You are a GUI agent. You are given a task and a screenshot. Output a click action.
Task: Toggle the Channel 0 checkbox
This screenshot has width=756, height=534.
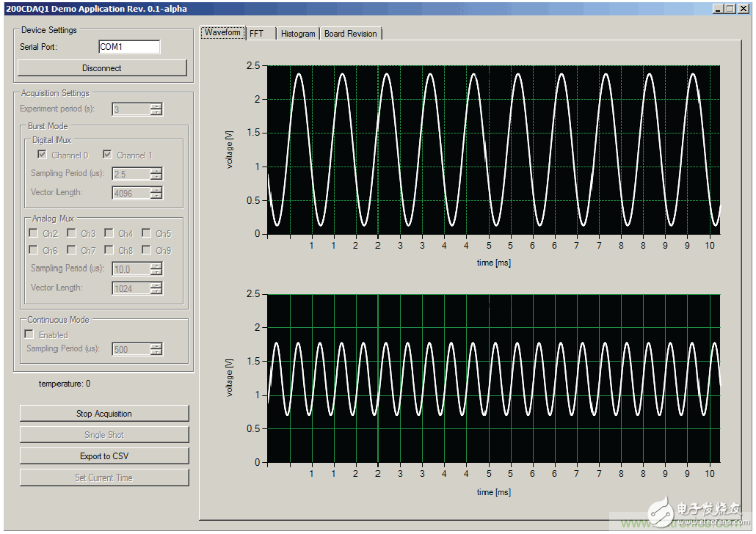43,155
